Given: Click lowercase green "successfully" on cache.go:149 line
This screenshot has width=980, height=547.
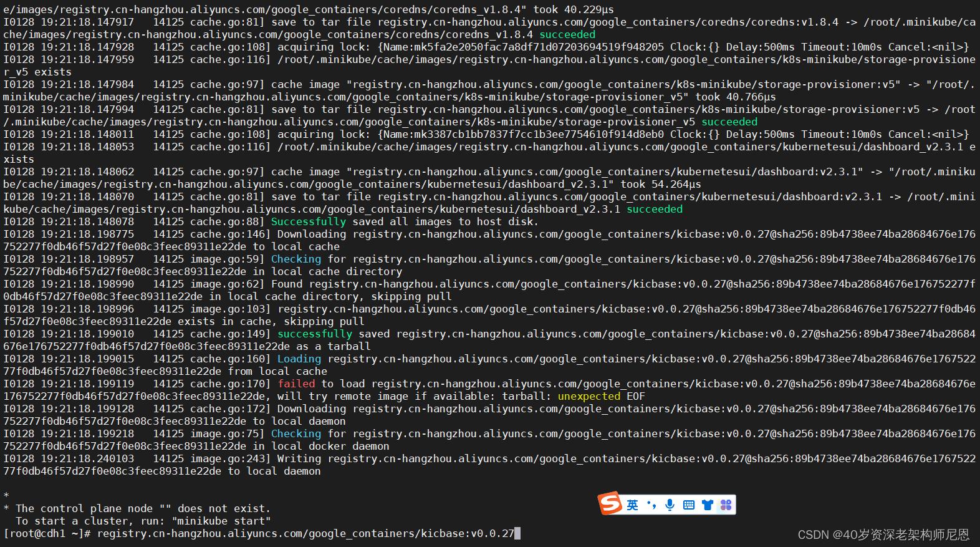Looking at the screenshot, I should click(315, 334).
